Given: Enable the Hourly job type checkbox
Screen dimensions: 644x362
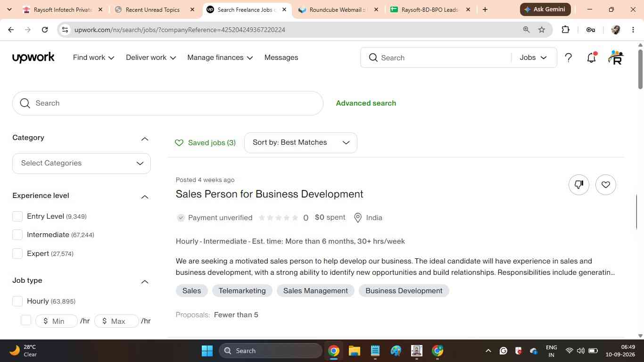Looking at the screenshot, I should click(17, 301).
